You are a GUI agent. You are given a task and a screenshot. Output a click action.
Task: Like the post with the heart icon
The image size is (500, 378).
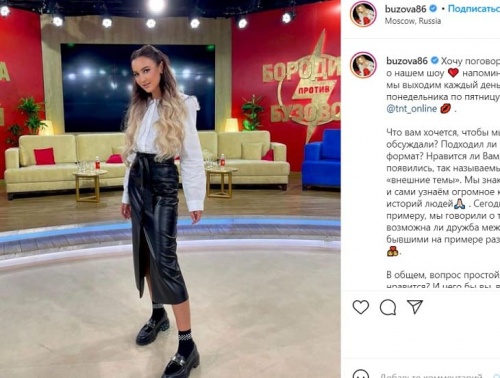(361, 307)
